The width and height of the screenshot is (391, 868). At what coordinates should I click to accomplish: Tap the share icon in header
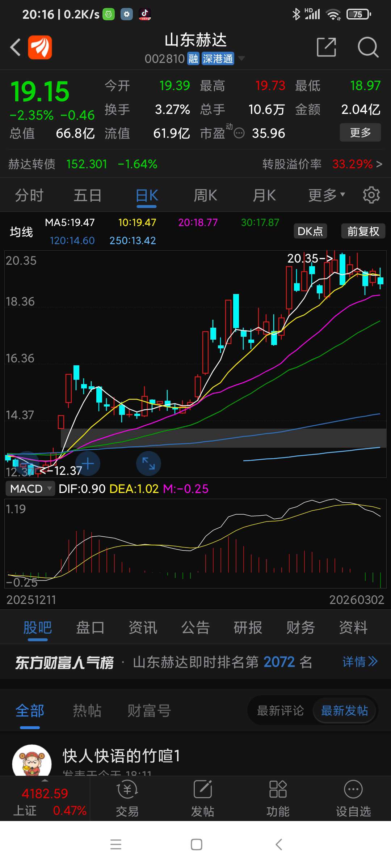(327, 47)
